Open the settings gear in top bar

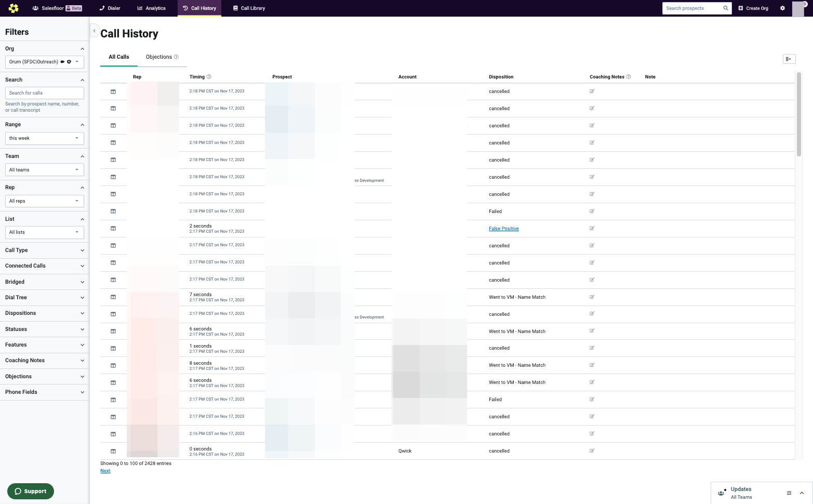[782, 8]
